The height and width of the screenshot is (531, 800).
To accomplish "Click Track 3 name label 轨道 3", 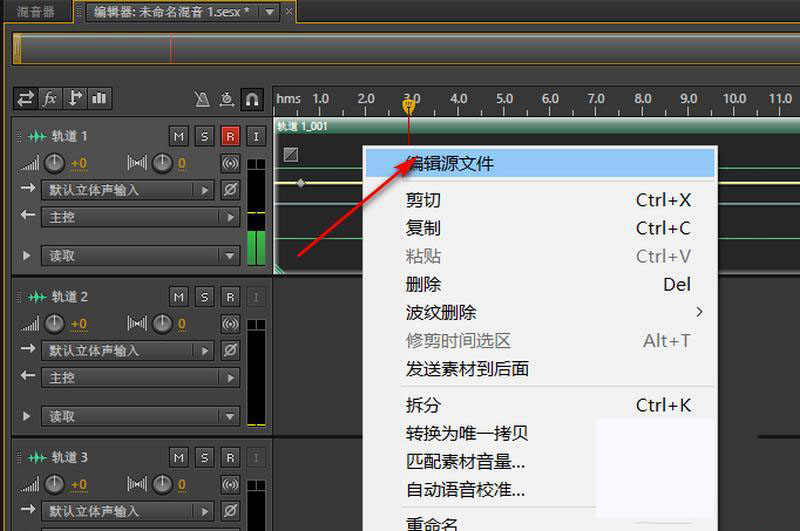I will tap(69, 458).
